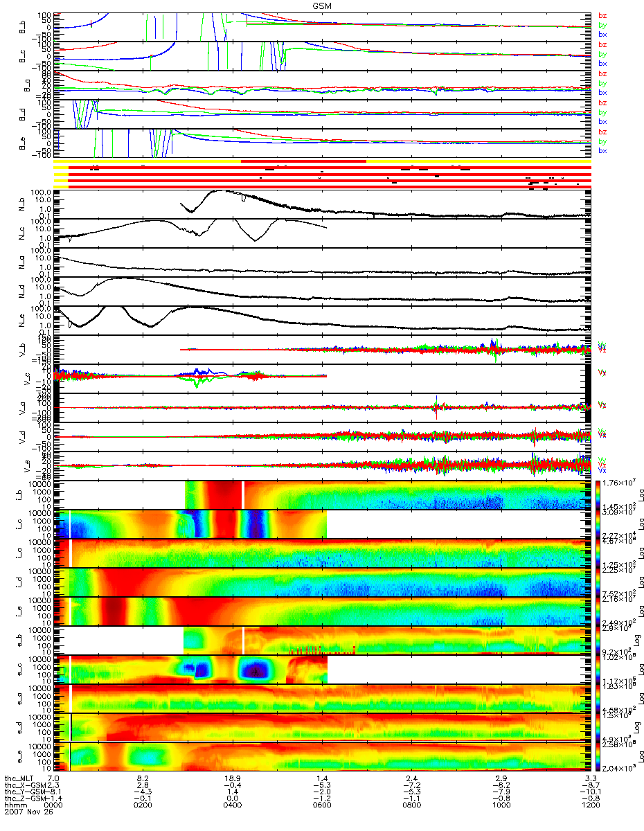Click the bz legend label of B_e panel
The width and height of the screenshot is (644, 831).
click(602, 132)
